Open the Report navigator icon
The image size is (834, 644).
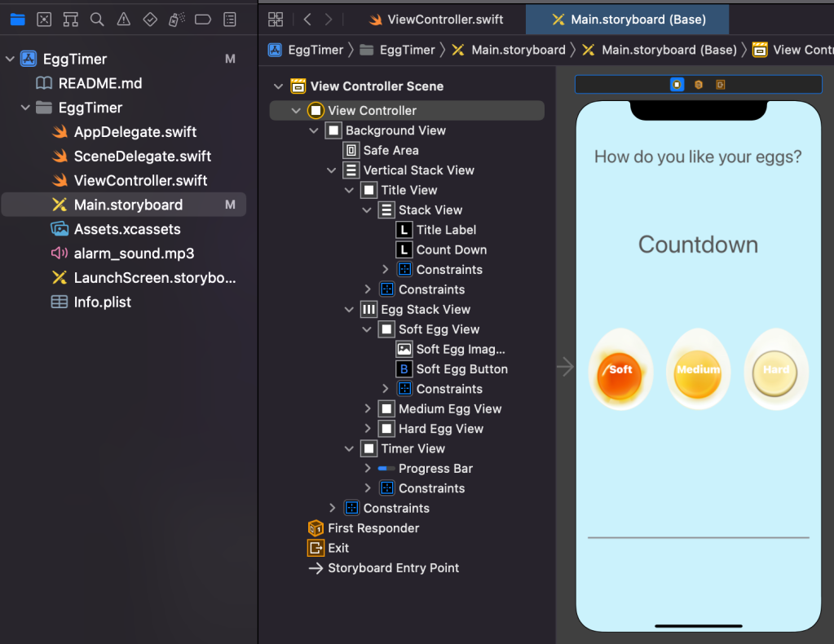(x=230, y=19)
